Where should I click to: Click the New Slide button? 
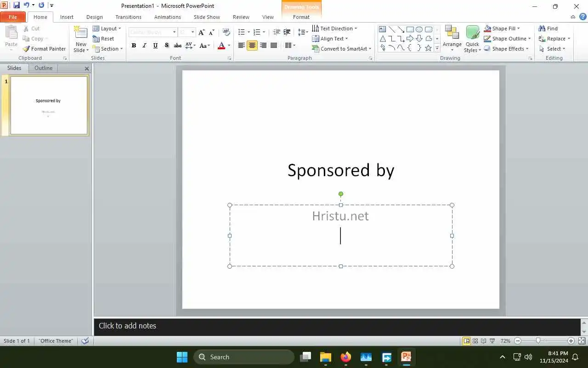tap(81, 39)
